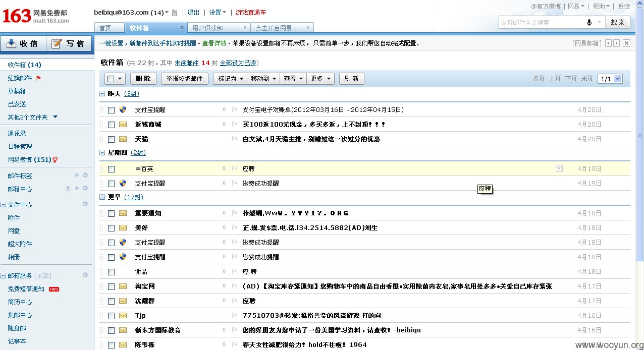The height and width of the screenshot is (350, 644).
Task: Close the 收件箱 tab
Action: [182, 28]
